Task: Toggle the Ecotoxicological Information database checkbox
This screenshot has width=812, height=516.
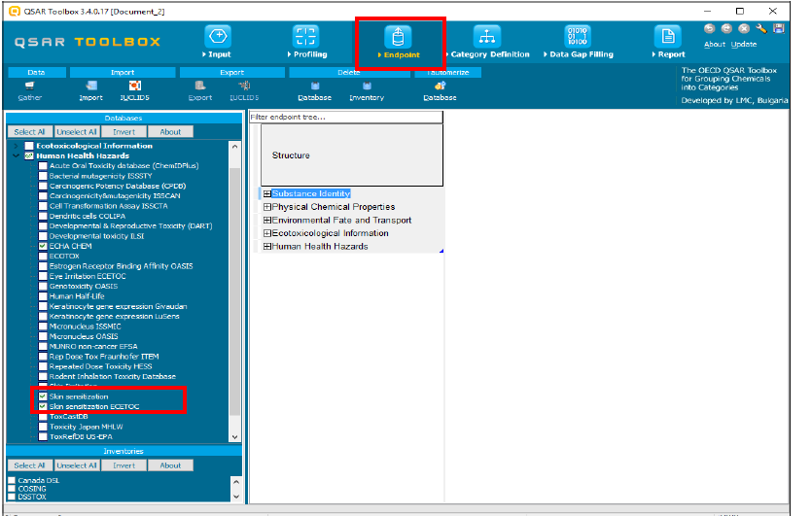Action: pos(29,146)
